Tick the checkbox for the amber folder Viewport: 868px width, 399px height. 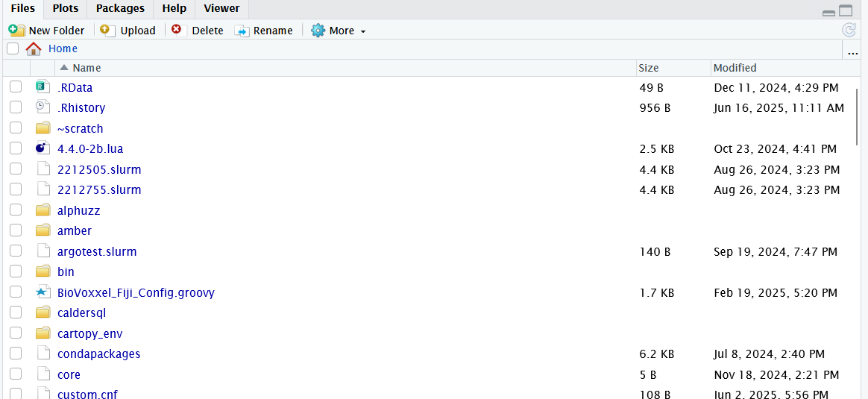16,230
